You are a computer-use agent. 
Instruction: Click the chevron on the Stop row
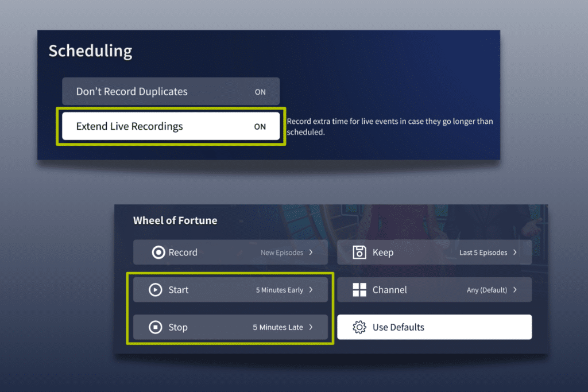point(311,327)
